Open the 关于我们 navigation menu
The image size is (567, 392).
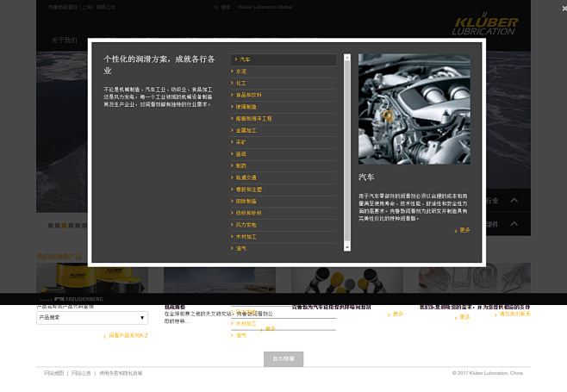64,40
